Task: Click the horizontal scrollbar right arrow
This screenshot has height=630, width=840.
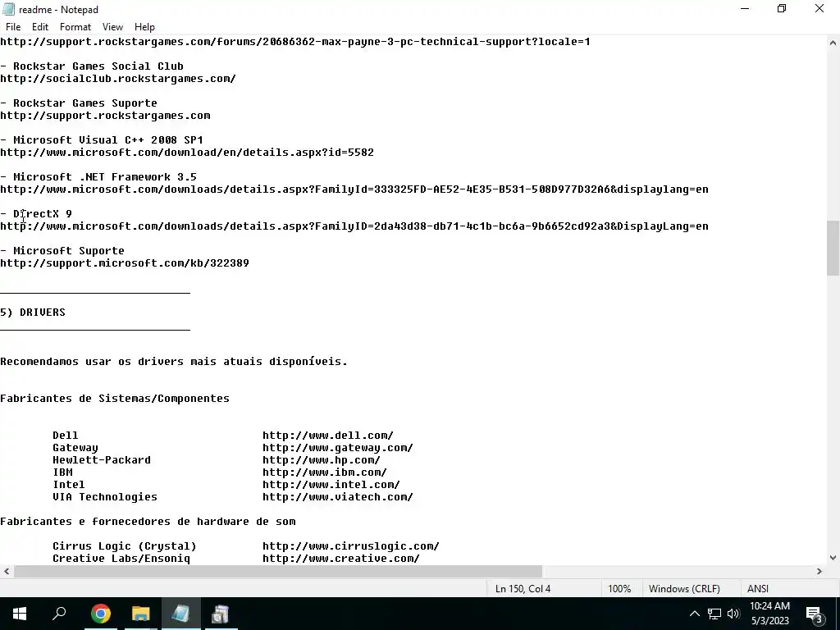Action: [x=819, y=571]
